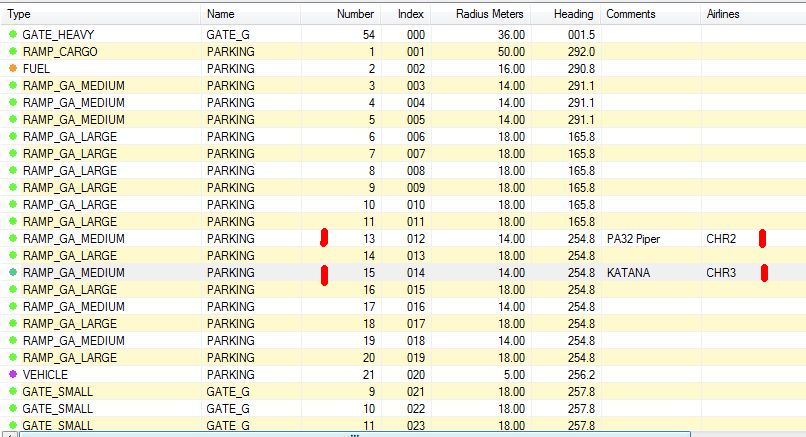Select the 256.2 heading value
Screen dimensions: 806x437
pyautogui.click(x=581, y=374)
